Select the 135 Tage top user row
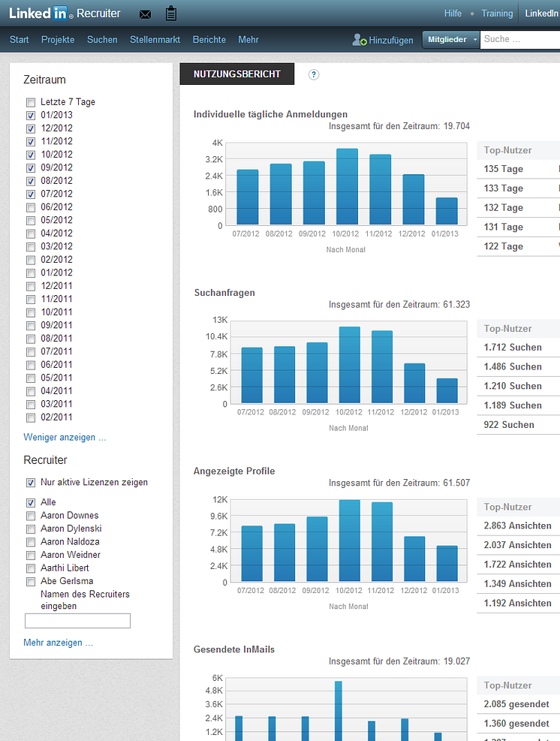 [x=519, y=169]
